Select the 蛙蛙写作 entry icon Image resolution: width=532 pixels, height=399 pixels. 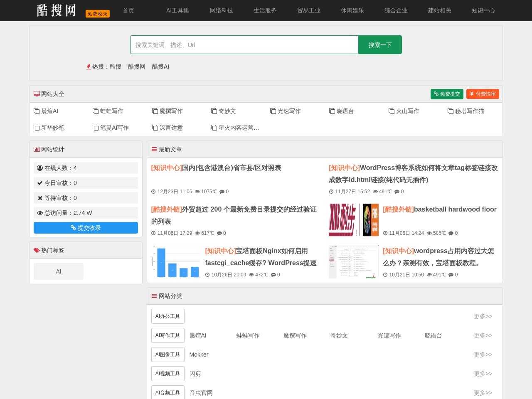(x=96, y=111)
